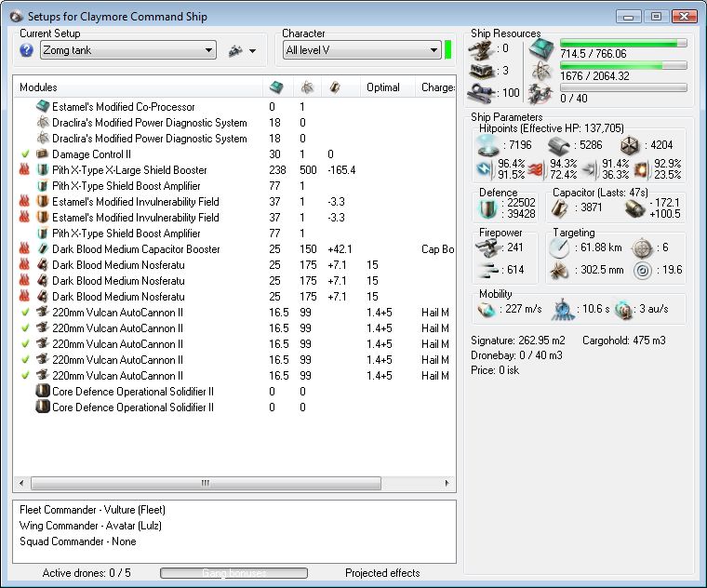Click the module list horizontal scrollbar thumb
Screen dimensions: 707x588
pyautogui.click(x=206, y=484)
